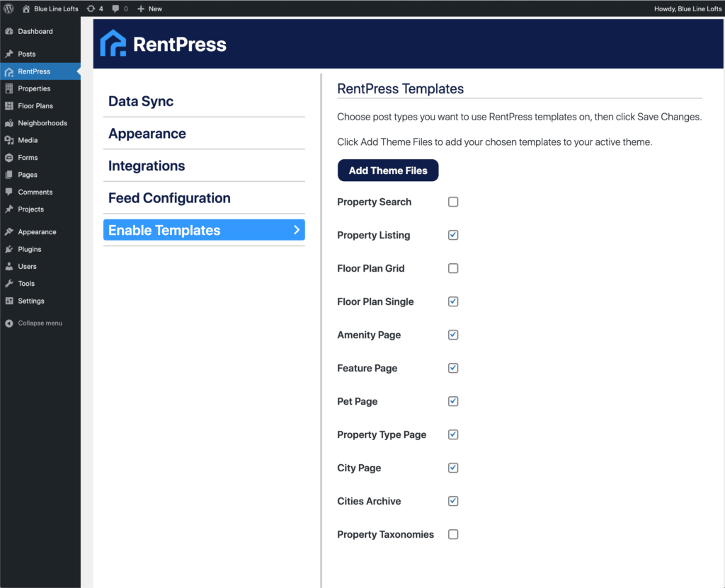Click the Forms icon
Image resolution: width=725 pixels, height=588 pixels.
click(x=8, y=158)
